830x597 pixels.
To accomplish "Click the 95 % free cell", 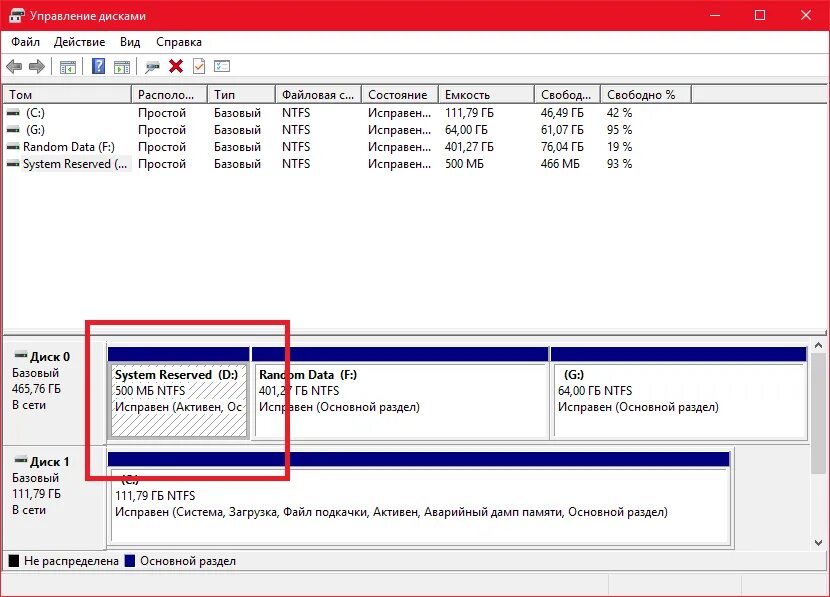I will tap(619, 130).
